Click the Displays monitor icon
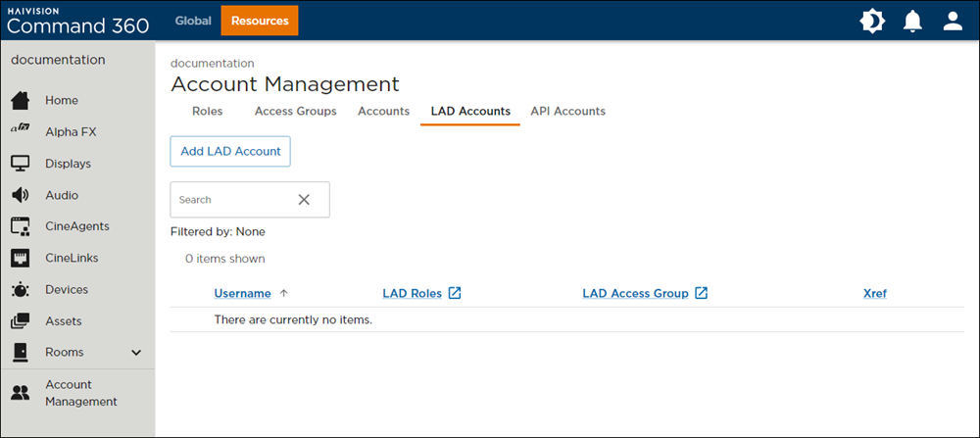Viewport: 980px width, 438px height. pos(20,164)
